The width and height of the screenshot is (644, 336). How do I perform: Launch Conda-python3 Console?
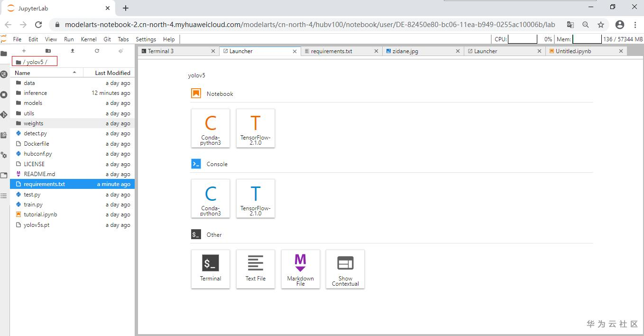pyautogui.click(x=211, y=198)
